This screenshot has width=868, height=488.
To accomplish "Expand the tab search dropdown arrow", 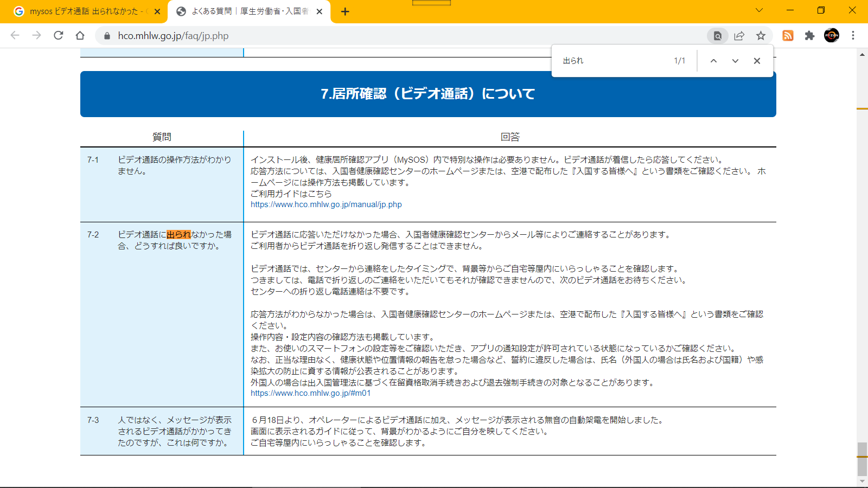I will coord(759,10).
